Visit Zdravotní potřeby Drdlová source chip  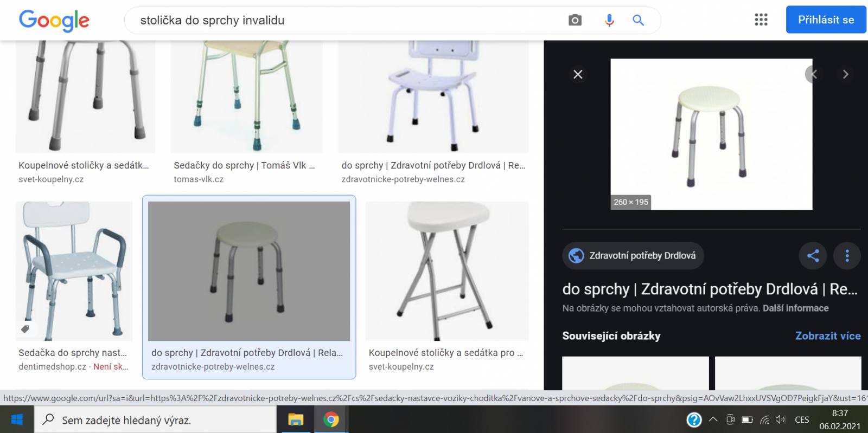click(x=633, y=256)
